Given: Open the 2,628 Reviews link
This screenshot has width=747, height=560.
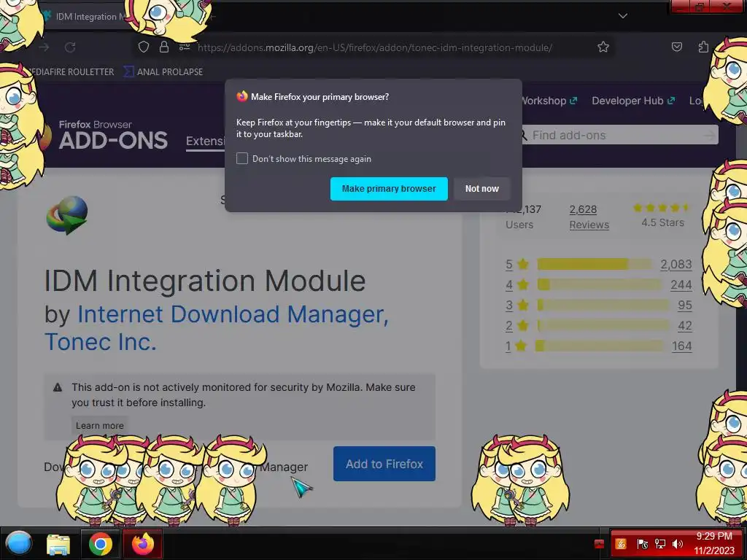Looking at the screenshot, I should 589,217.
